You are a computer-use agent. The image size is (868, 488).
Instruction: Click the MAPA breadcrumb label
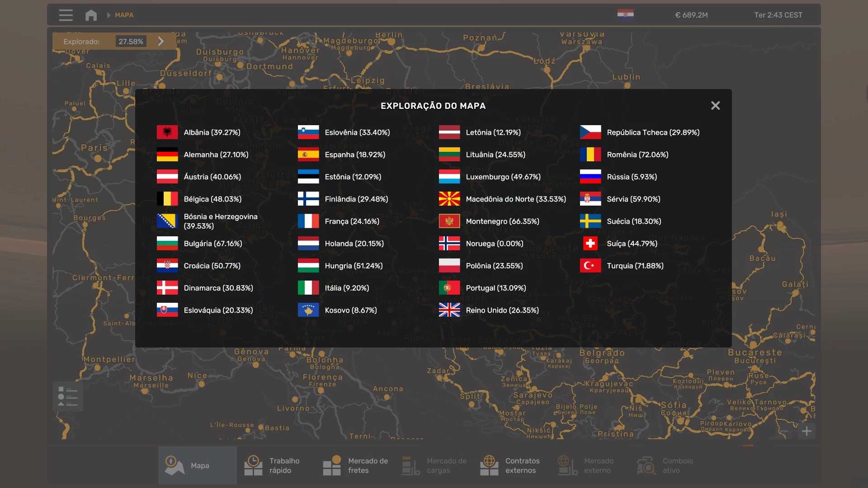(124, 15)
